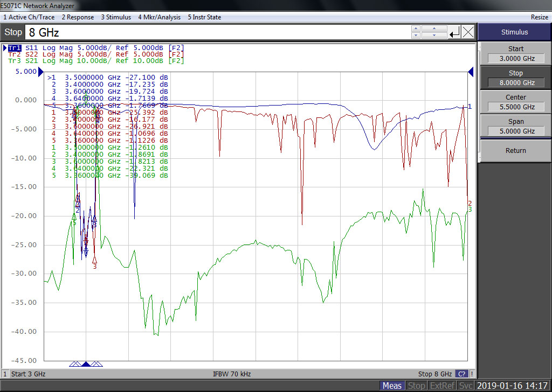Select the active marker triangle on frequency axis
Image resolution: width=552 pixels, height=392 pixels.
pyautogui.click(x=86, y=365)
